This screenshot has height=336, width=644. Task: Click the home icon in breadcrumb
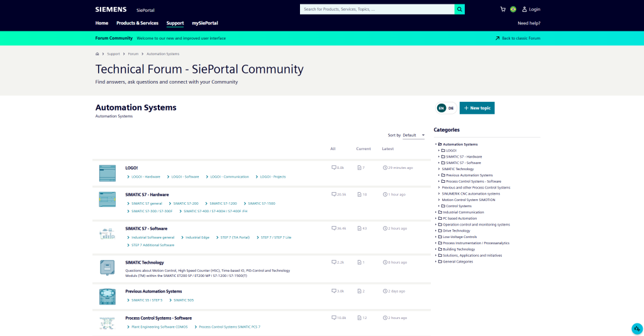[97, 54]
